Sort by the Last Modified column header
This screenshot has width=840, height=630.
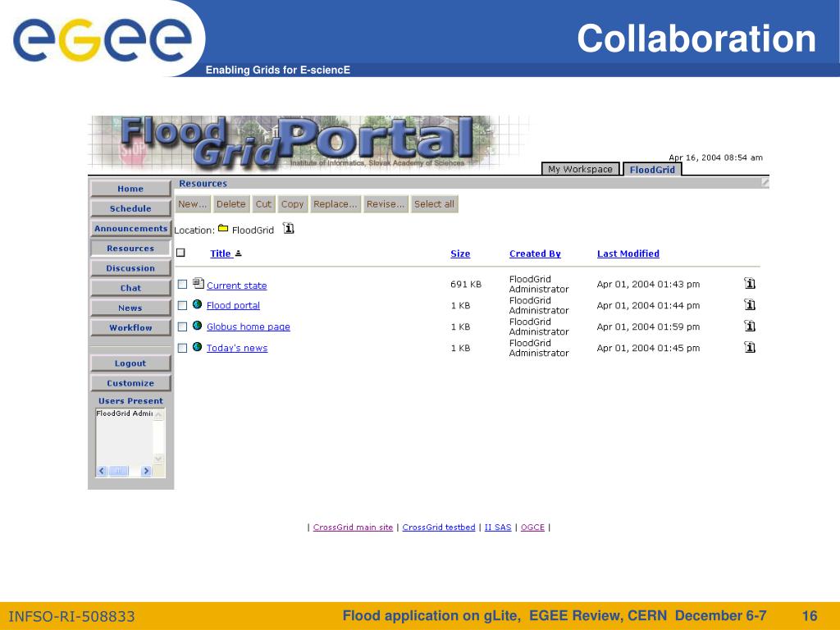[x=628, y=253]
